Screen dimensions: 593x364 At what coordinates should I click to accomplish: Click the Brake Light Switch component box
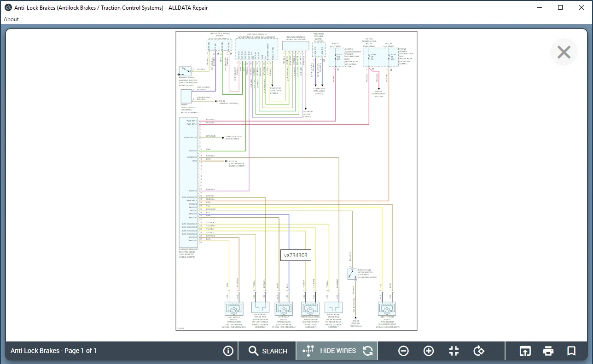186,96
